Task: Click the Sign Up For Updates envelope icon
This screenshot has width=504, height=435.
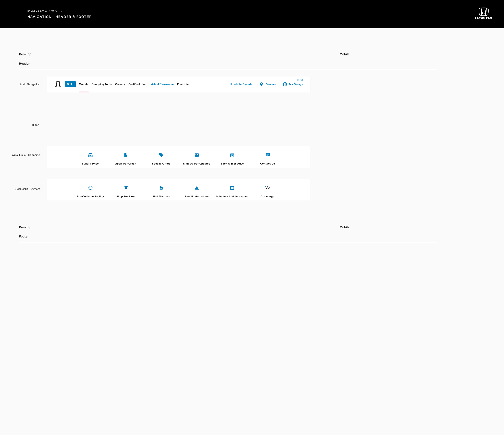Action: [x=197, y=155]
